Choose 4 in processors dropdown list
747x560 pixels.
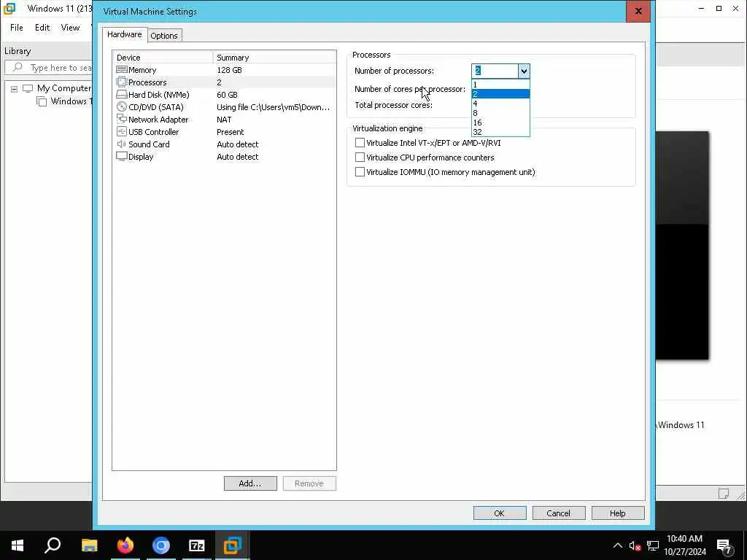(500, 104)
